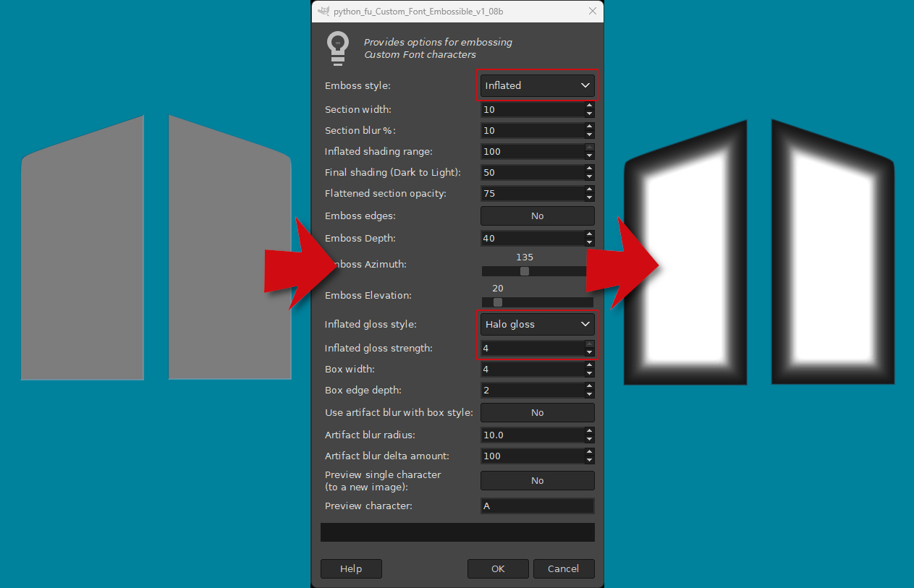Image resolution: width=914 pixels, height=588 pixels.
Task: Click the Help button
Action: click(351, 568)
